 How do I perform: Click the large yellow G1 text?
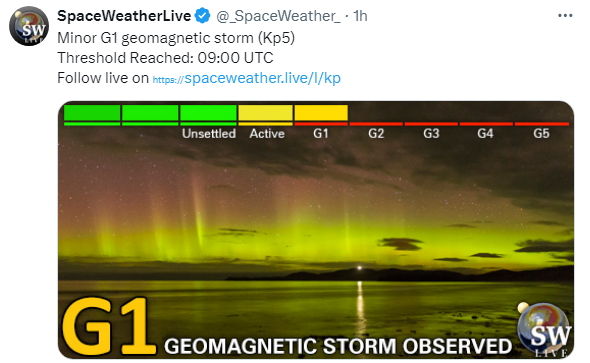pyautogui.click(x=109, y=326)
